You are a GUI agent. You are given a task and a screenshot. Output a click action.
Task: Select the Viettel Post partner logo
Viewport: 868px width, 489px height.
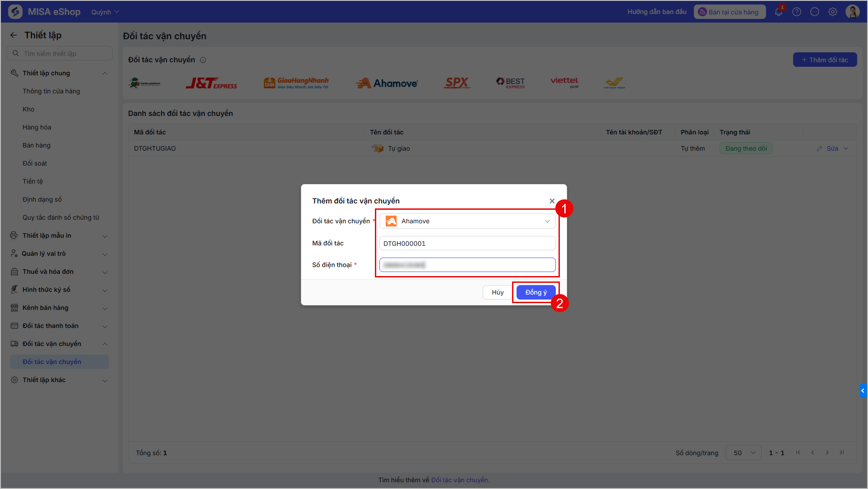(564, 83)
